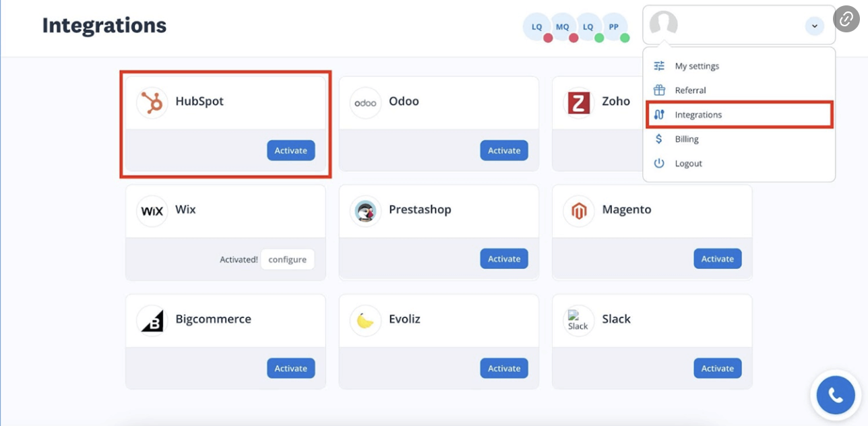Screen dimensions: 868x426
Task: Click the link icon in top-right corner
Action: [x=846, y=19]
